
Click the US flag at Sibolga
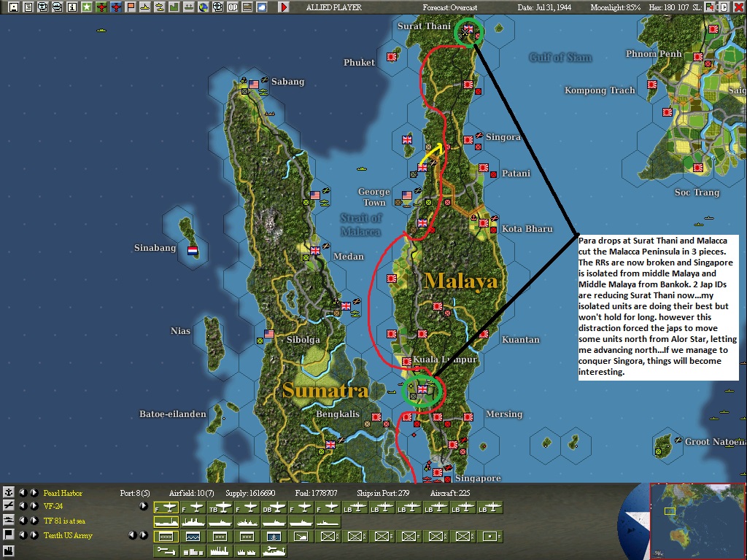[269, 334]
